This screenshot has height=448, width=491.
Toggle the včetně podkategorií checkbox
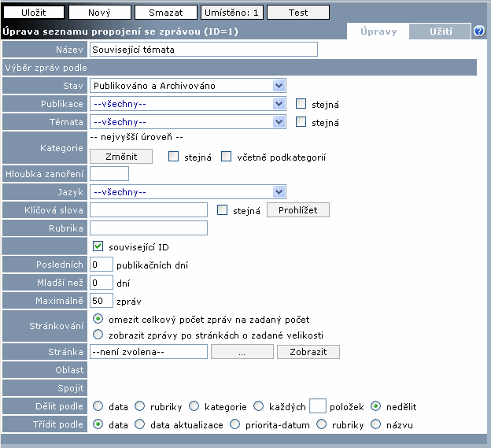tap(227, 157)
